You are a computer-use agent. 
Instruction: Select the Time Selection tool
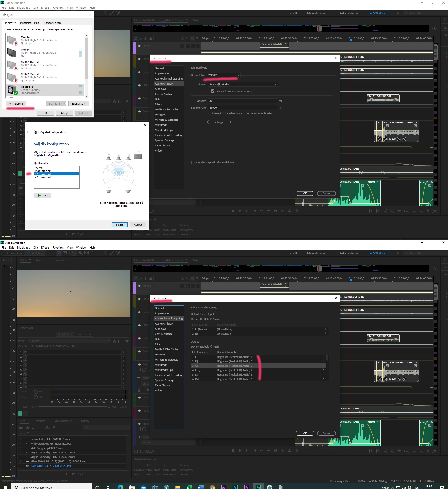point(93,253)
